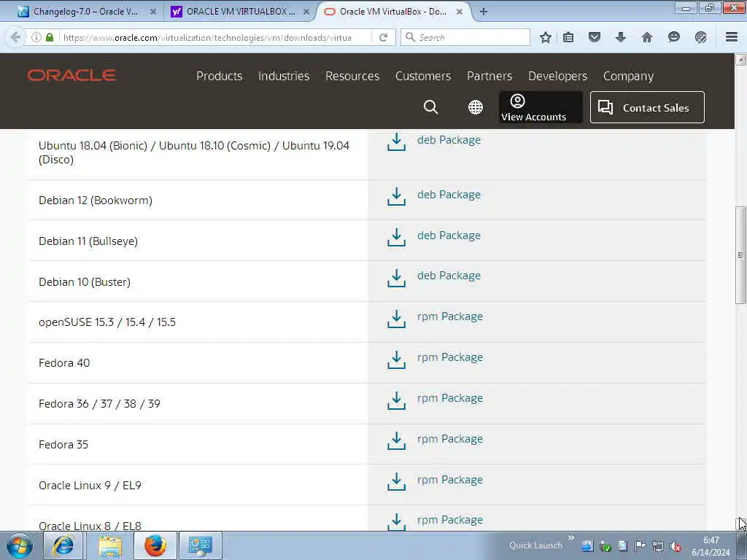Download rpm Package for Fedora 36/37/38/39
Image resolution: width=747 pixels, height=560 pixels.
(449, 398)
